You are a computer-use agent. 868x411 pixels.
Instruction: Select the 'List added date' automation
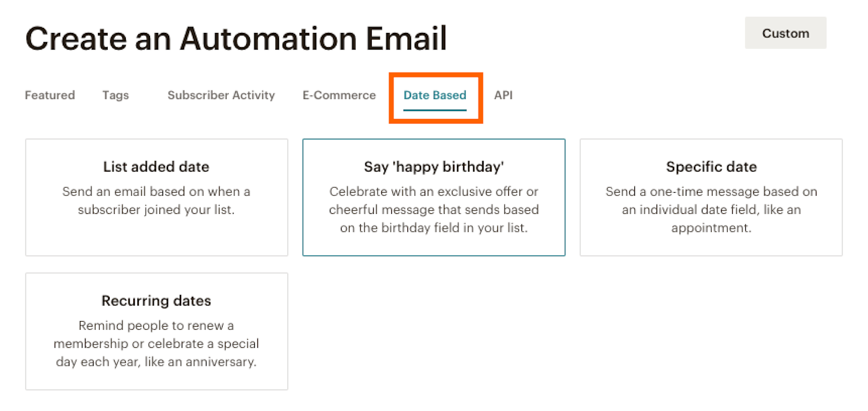coord(156,197)
